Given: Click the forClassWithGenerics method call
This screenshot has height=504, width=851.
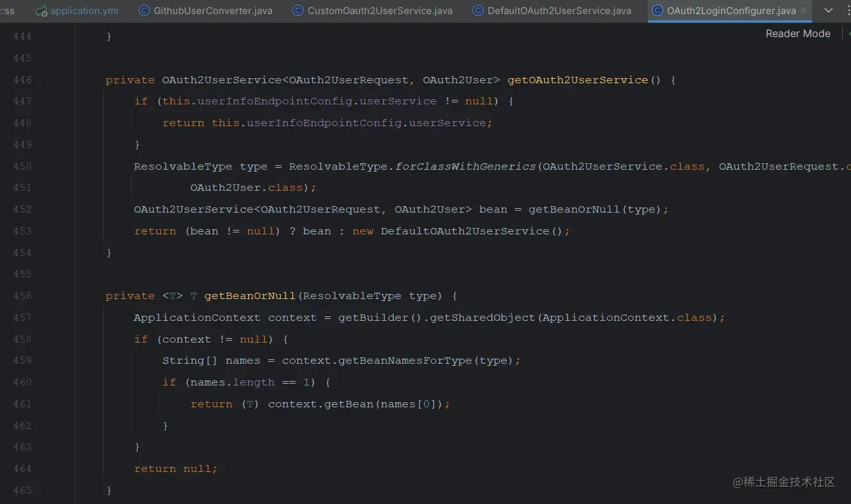Looking at the screenshot, I should [x=465, y=167].
